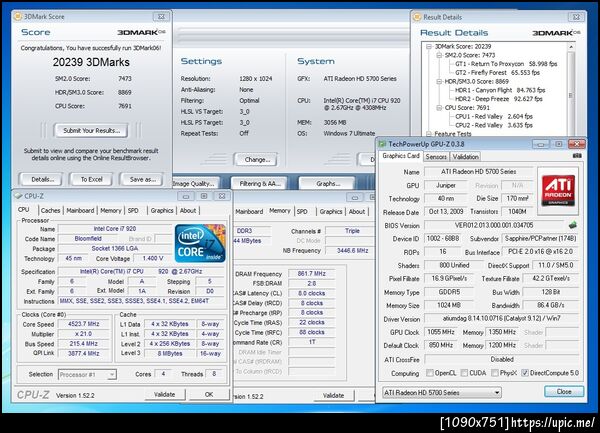Image resolution: width=600 pixels, height=433 pixels.
Task: Click the 3DMark Score window title icon
Action: click(x=17, y=16)
